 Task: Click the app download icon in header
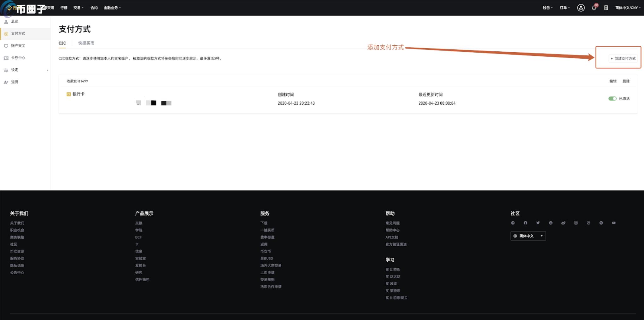click(606, 8)
